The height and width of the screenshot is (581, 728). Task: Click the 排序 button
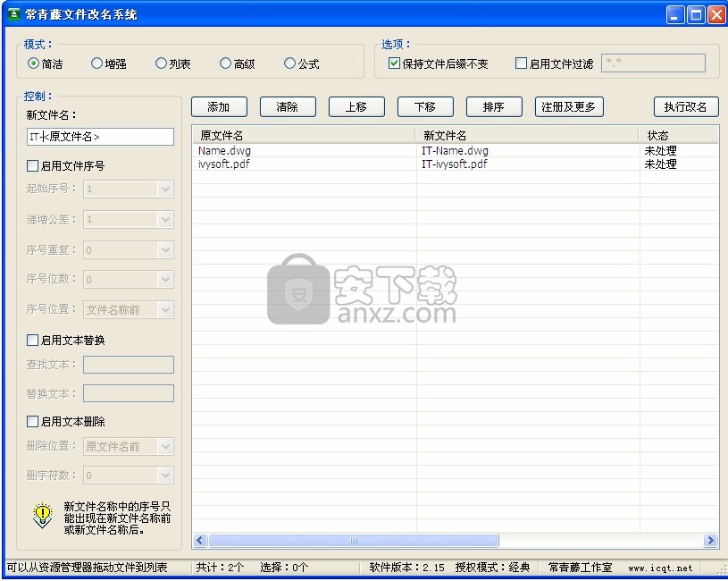(x=494, y=107)
